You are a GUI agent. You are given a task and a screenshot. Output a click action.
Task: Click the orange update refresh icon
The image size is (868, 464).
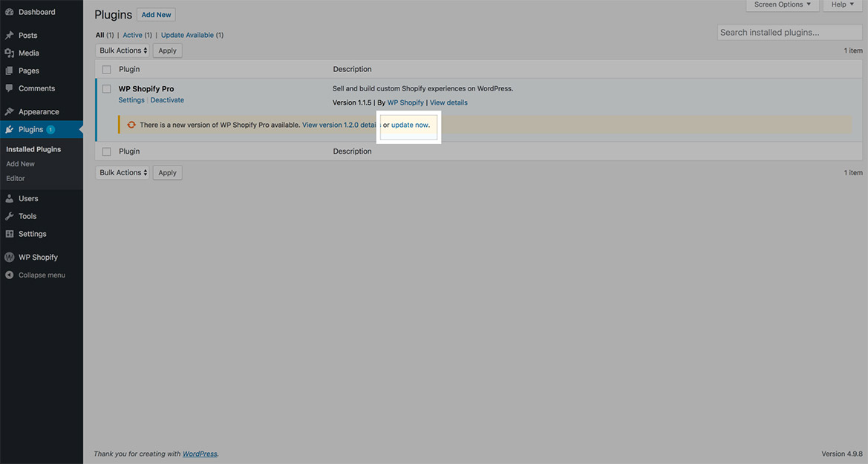pos(131,125)
